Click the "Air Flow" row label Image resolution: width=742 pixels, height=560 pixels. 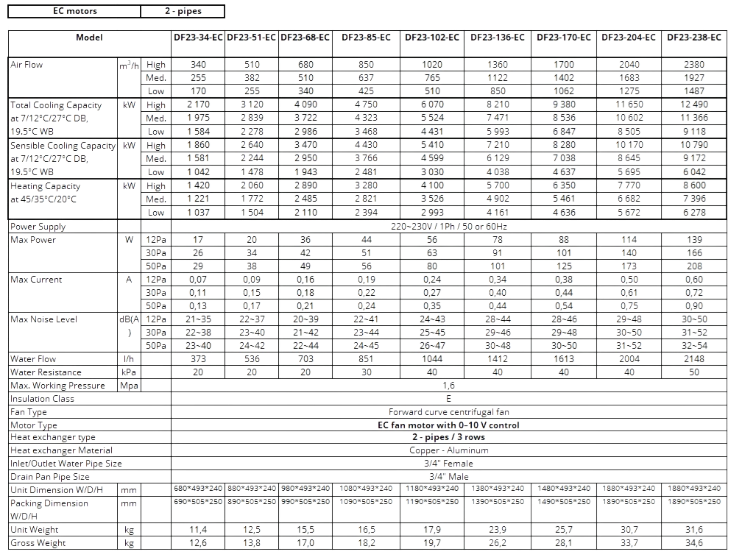tap(27, 65)
